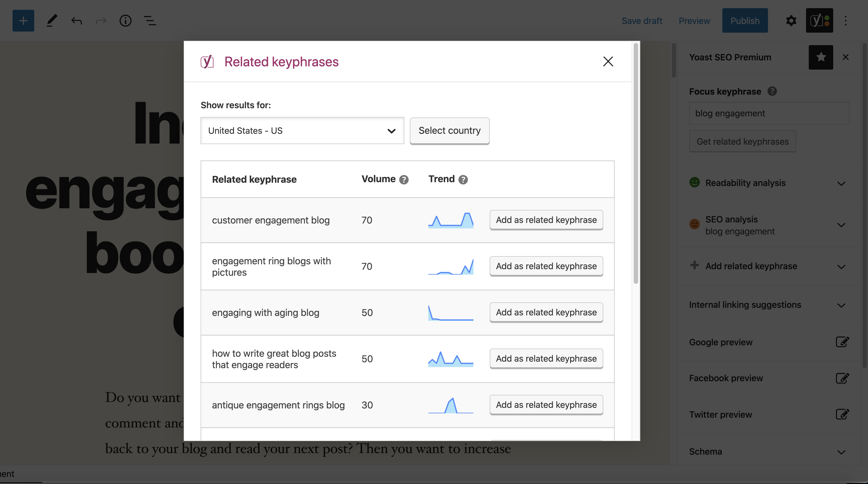Edit the Google preview pencil icon
Viewport: 868px width, 484px height.
[843, 342]
